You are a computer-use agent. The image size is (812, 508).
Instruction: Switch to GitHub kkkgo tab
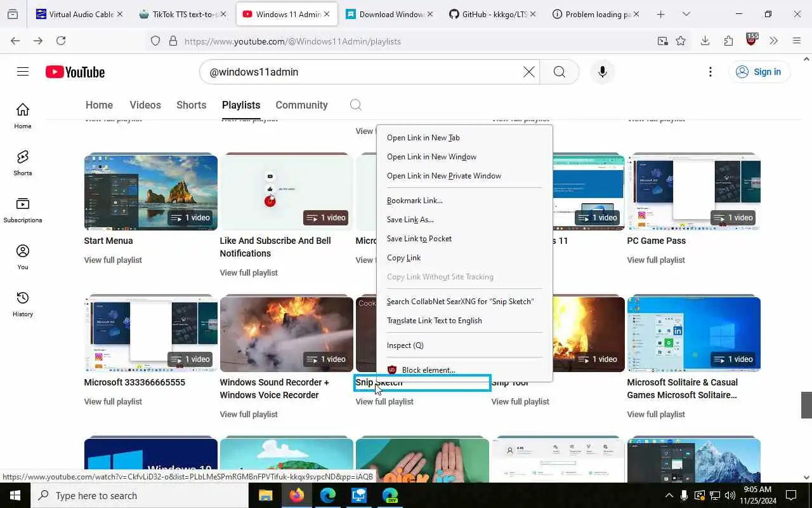click(493, 14)
